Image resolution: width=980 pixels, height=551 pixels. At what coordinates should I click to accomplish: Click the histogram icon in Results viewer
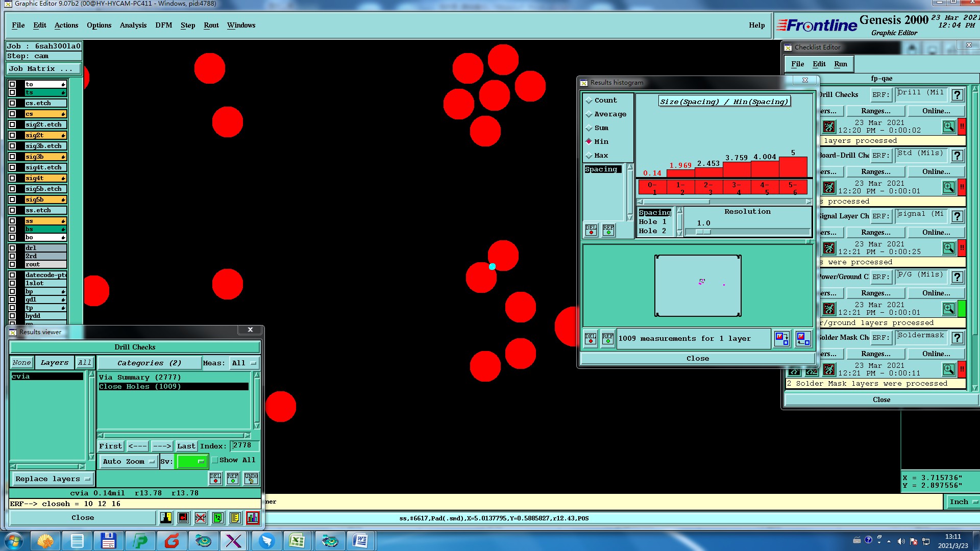tap(252, 518)
